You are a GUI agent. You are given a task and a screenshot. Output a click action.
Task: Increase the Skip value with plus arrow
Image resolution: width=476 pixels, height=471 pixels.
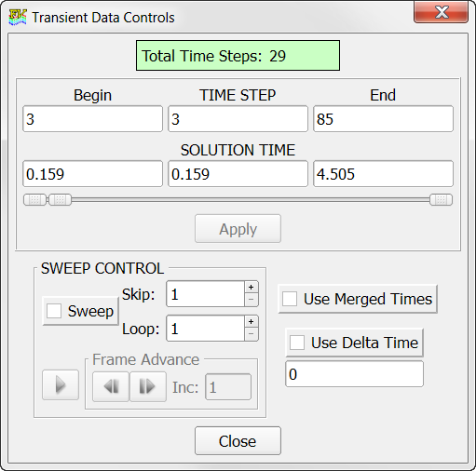(252, 288)
